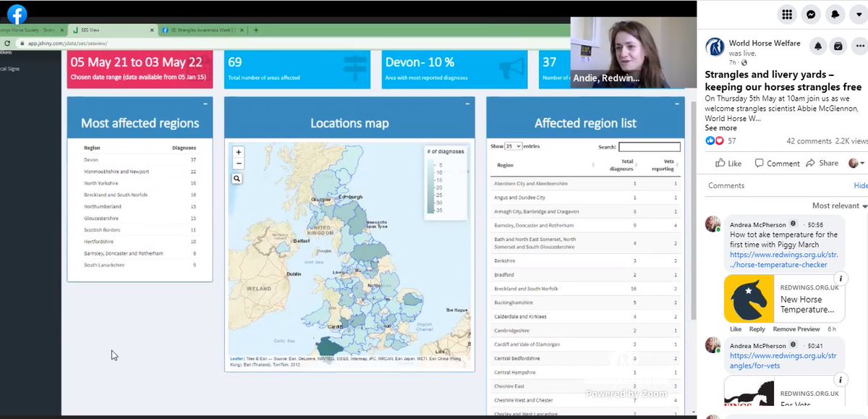This screenshot has height=419, width=868.
Task: Save the World Horse Welfare video
Action: point(838,46)
